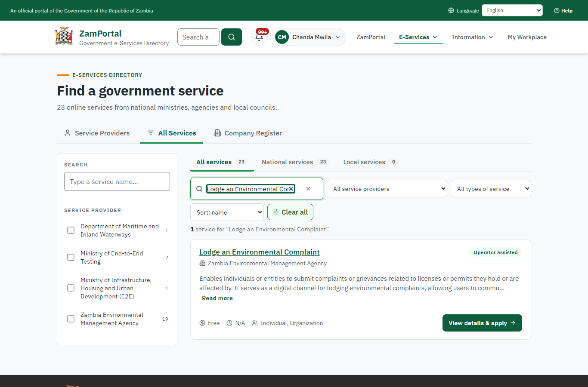Select the Local services tab
The width and height of the screenshot is (588, 387).
pyautogui.click(x=370, y=162)
